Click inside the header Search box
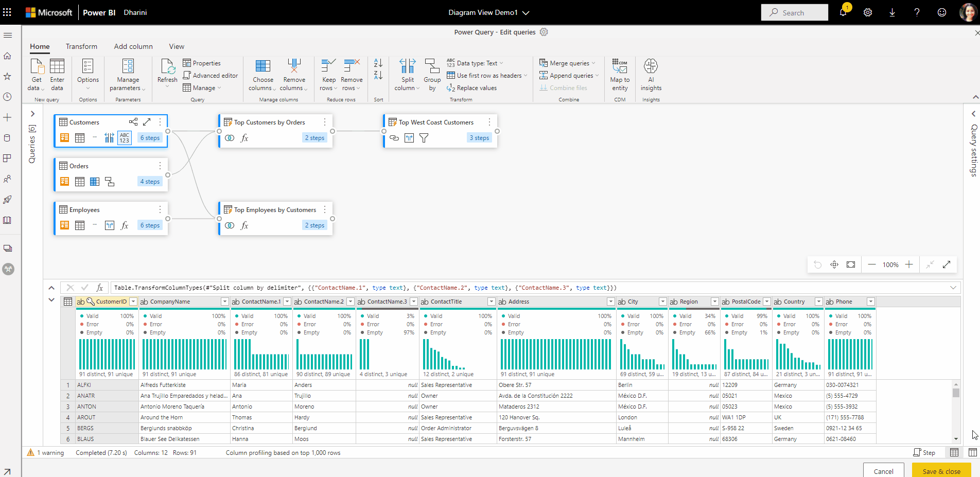Image resolution: width=980 pixels, height=477 pixels. pyautogui.click(x=795, y=12)
